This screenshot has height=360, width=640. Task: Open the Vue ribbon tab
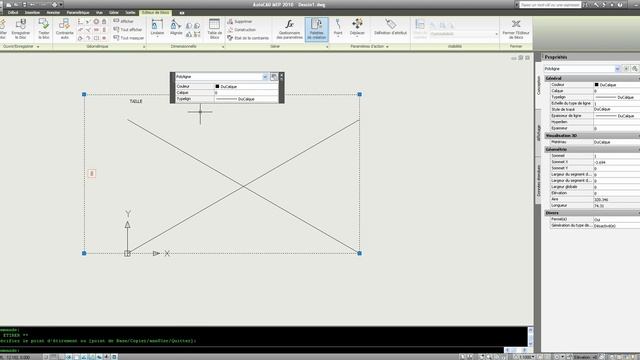pyautogui.click(x=99, y=13)
